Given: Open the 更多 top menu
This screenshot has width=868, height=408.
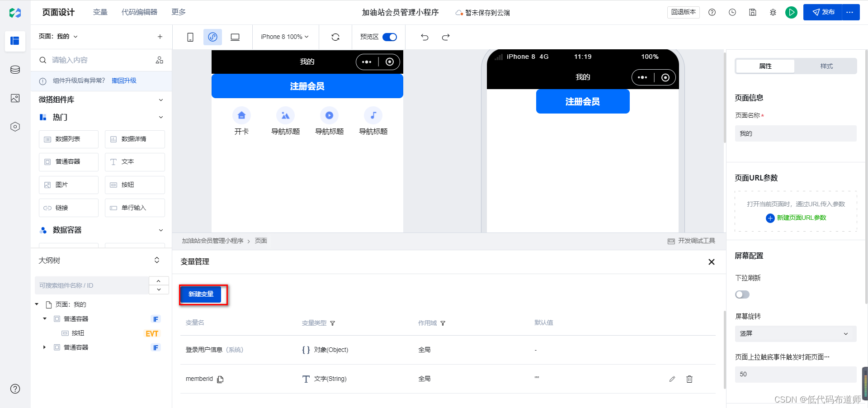Looking at the screenshot, I should tap(179, 12).
